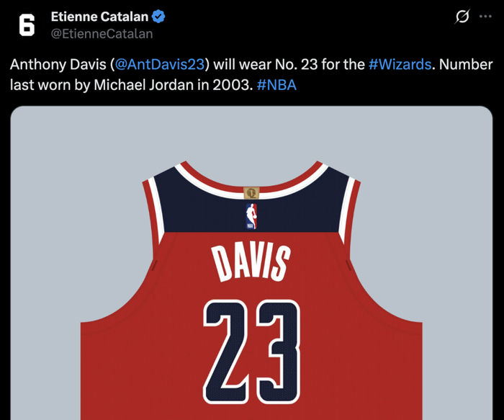This screenshot has width=504, height=420.
Task: Open the #Wizards hashtag
Action: point(400,64)
